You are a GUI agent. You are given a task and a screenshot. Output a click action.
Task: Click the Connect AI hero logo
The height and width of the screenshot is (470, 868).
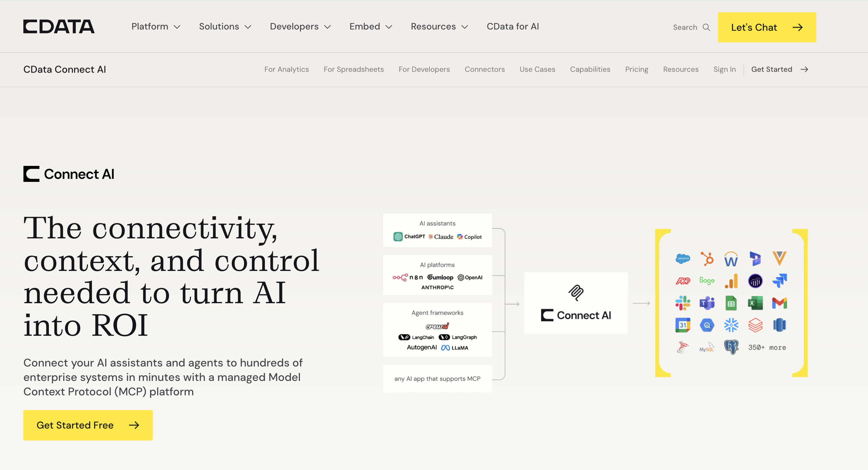pyautogui.click(x=69, y=174)
